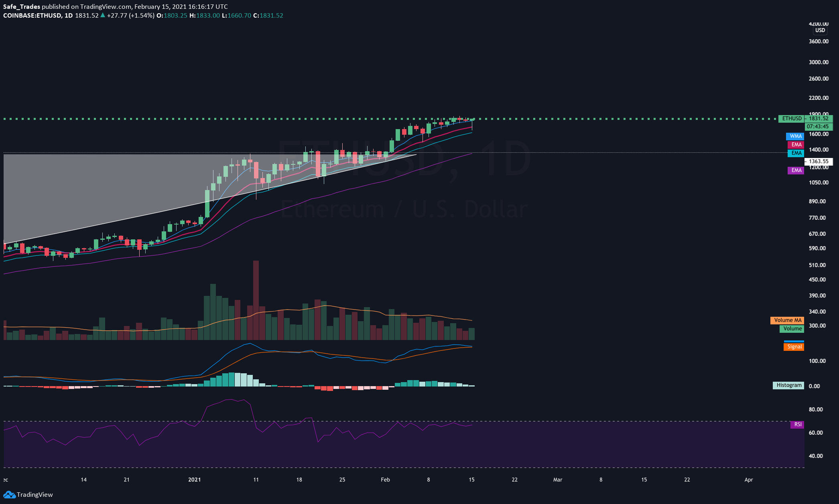Image resolution: width=839 pixels, height=504 pixels.
Task: Click the TradingView text beside the logo
Action: pos(35,495)
